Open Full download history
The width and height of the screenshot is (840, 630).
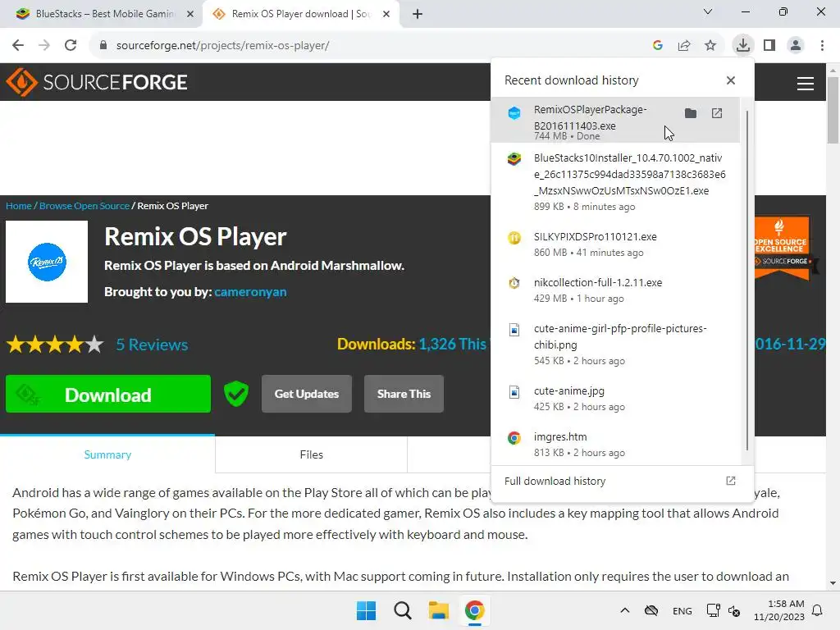[x=622, y=481]
